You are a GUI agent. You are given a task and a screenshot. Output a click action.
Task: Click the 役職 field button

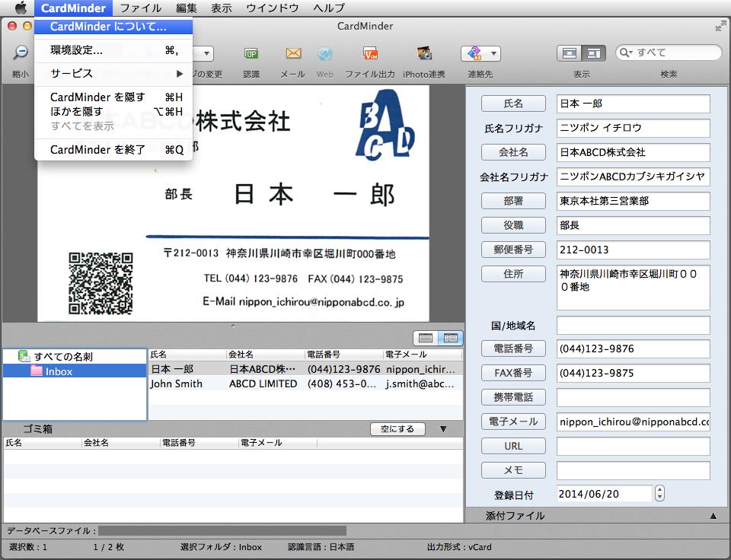coord(513,225)
